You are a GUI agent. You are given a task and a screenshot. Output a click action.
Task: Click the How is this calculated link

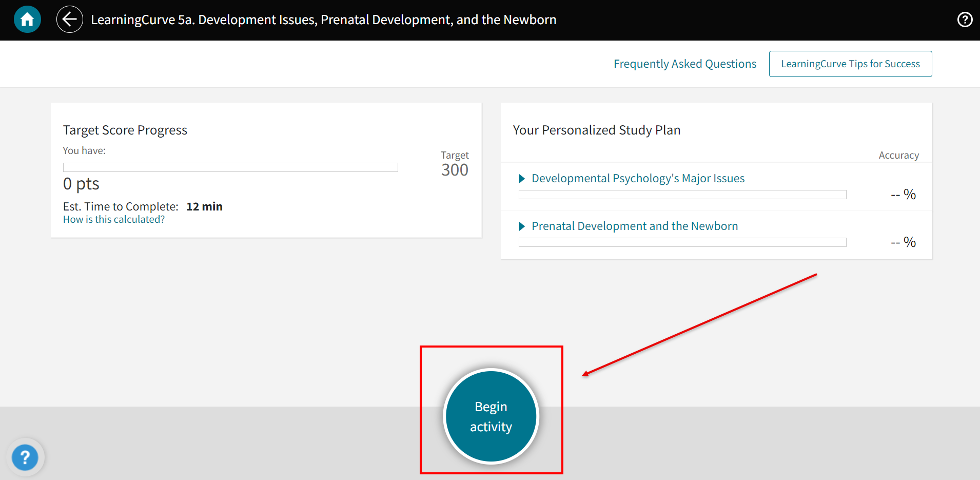[113, 219]
